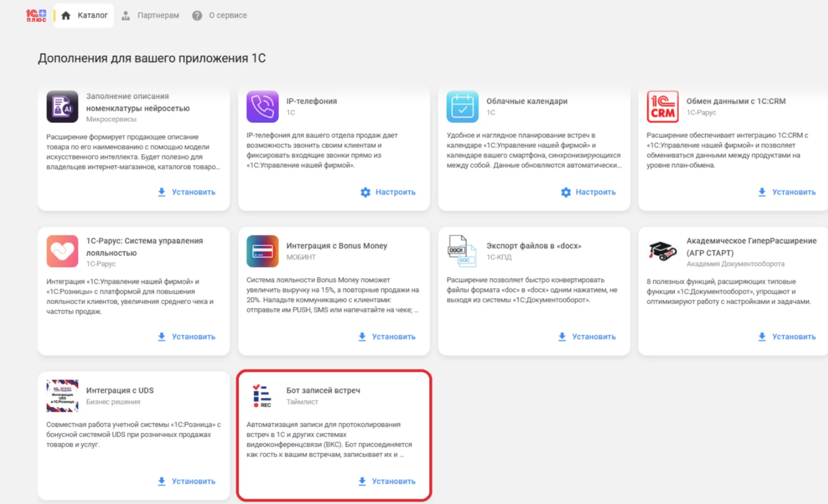The width and height of the screenshot is (828, 504).
Task: Click the graduation cap АГР СТАРТ icon
Action: 662,251
